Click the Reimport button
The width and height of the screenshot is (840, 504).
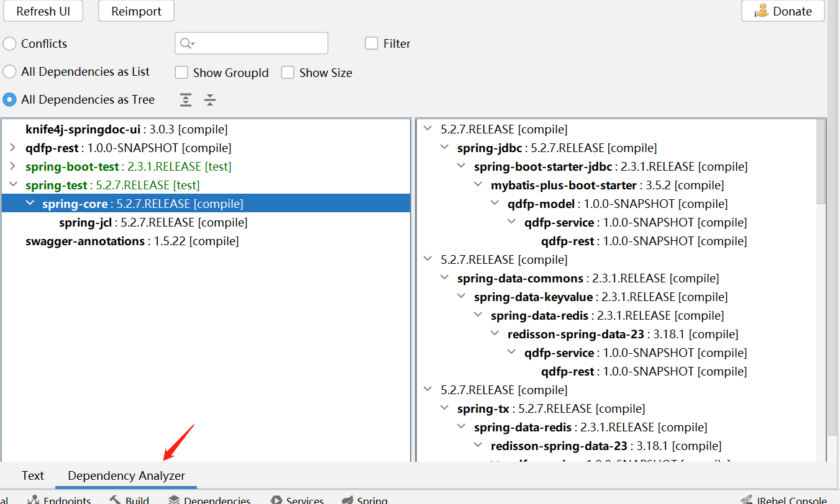tap(137, 11)
